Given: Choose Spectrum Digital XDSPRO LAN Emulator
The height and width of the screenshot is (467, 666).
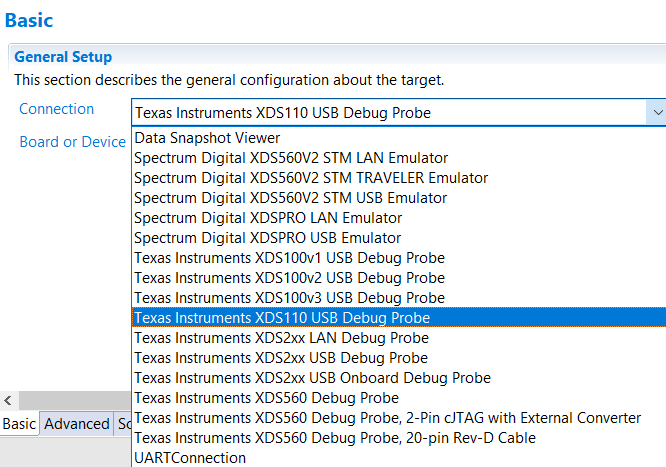Looking at the screenshot, I should pos(268,218).
